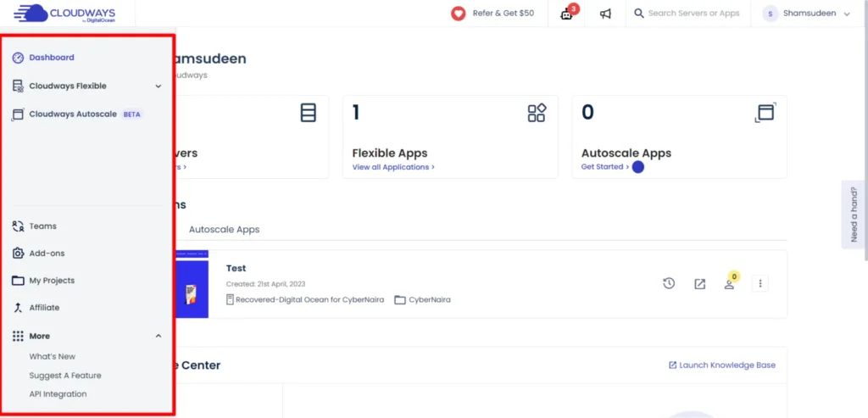
Task: Open the Need a hand? side tab
Action: coord(853,215)
